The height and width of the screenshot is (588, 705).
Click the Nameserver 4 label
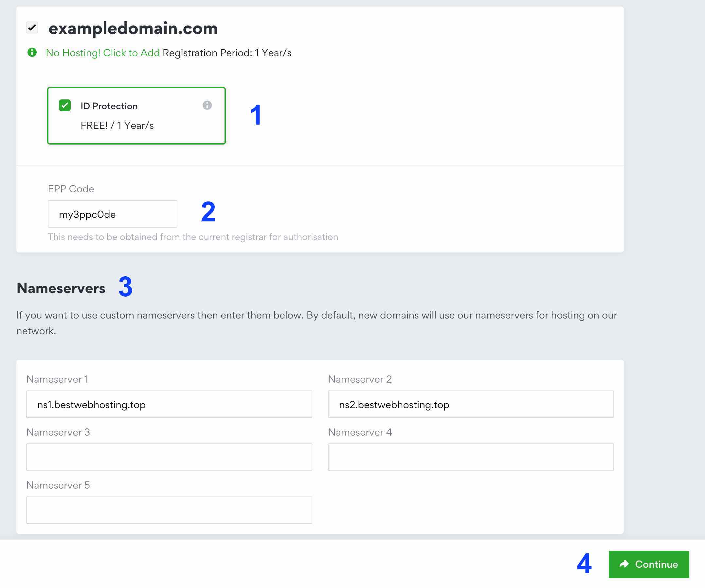[x=360, y=432]
